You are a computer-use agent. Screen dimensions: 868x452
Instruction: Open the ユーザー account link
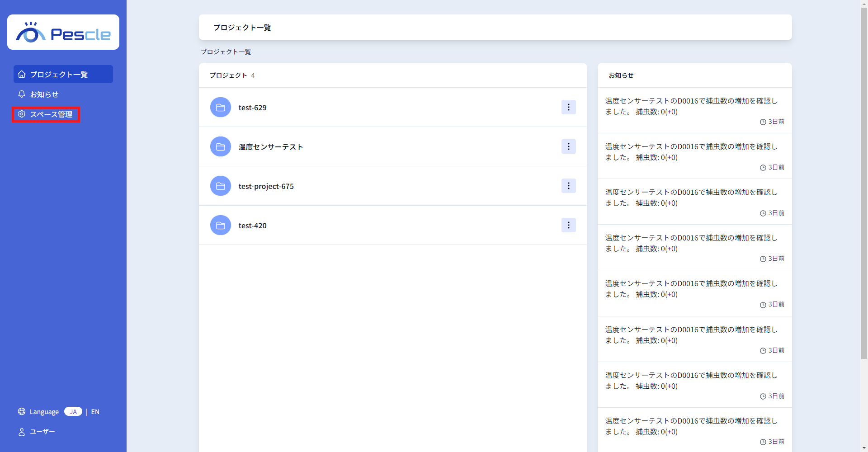42,432
